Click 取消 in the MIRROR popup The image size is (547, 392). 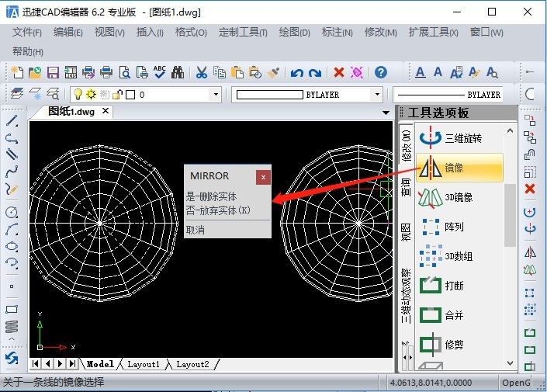pos(196,230)
